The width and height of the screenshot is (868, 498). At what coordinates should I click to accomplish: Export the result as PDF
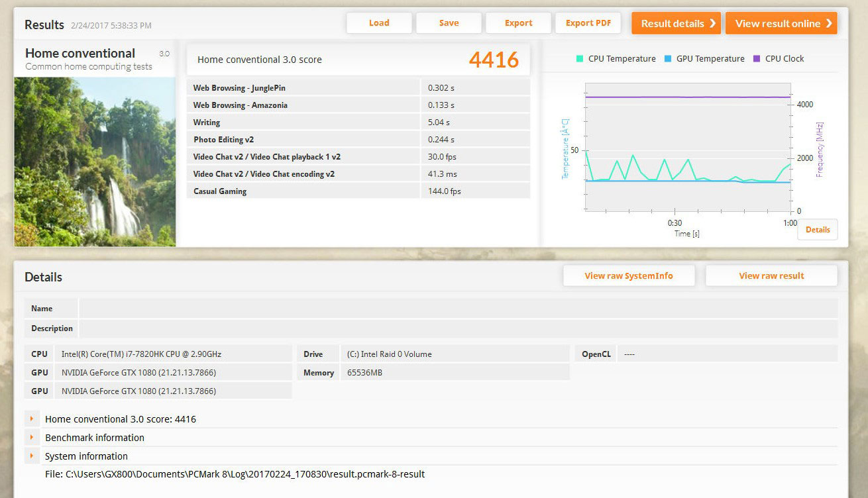click(588, 23)
